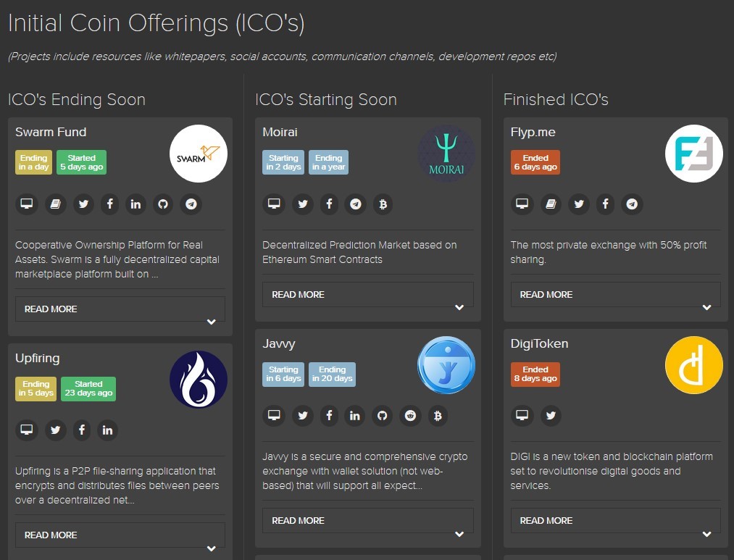The height and width of the screenshot is (560, 734).
Task: Open Swarm Fund GitHub icon
Action: (163, 204)
